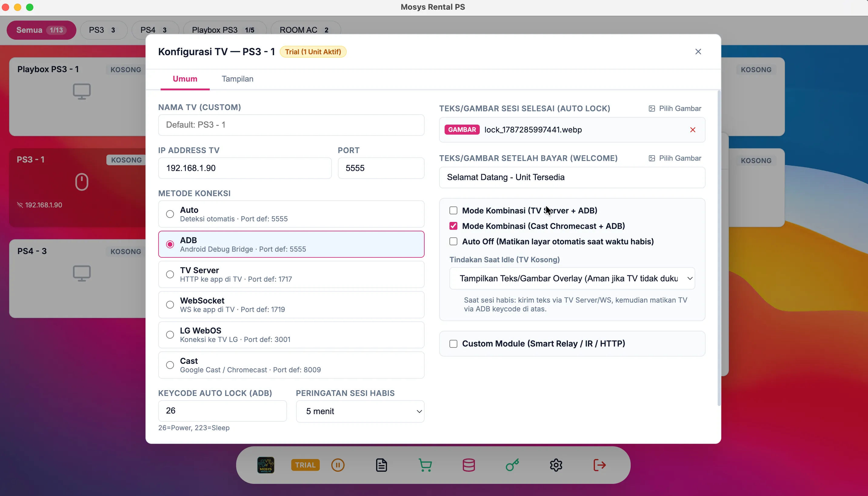Click the Keycode Auto Lock field showing 26
This screenshot has height=496, width=868.
222,411
